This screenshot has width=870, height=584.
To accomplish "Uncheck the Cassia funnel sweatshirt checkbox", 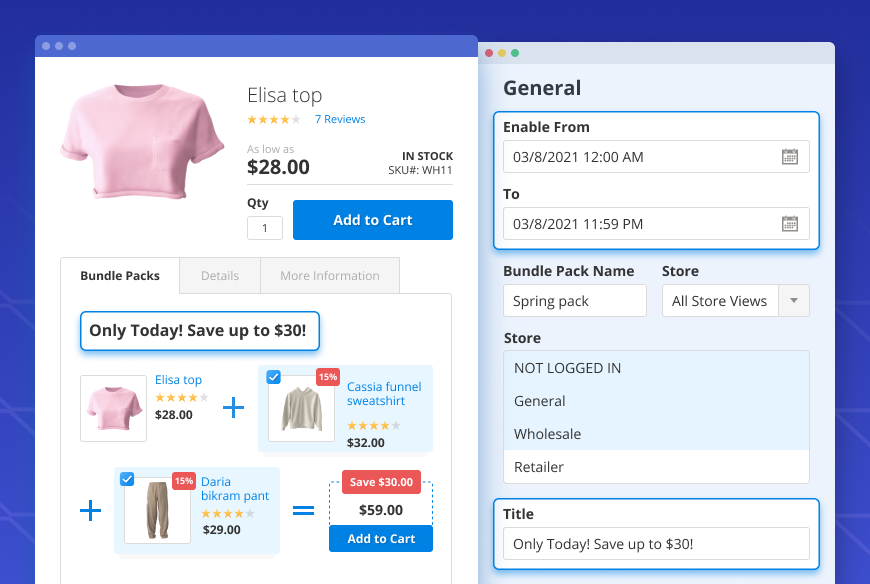I will click(273, 377).
